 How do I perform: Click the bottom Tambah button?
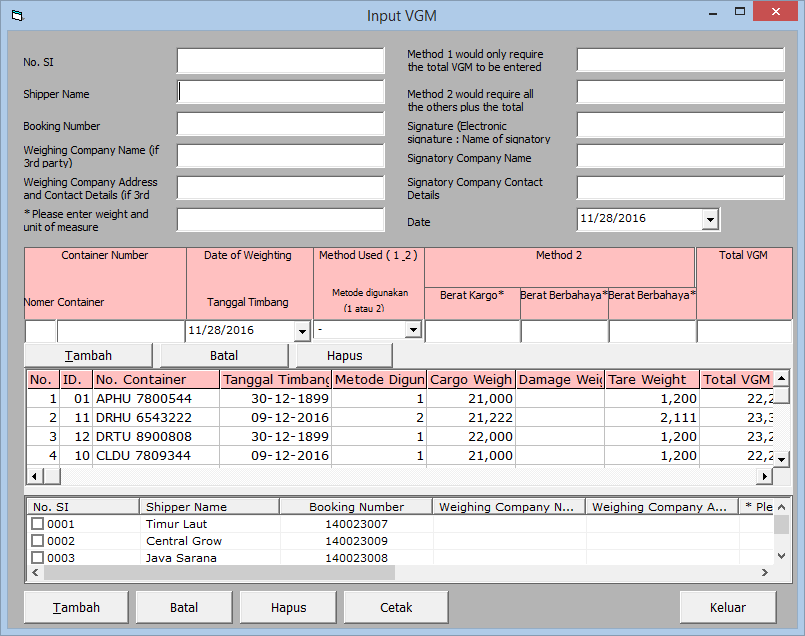pos(75,607)
